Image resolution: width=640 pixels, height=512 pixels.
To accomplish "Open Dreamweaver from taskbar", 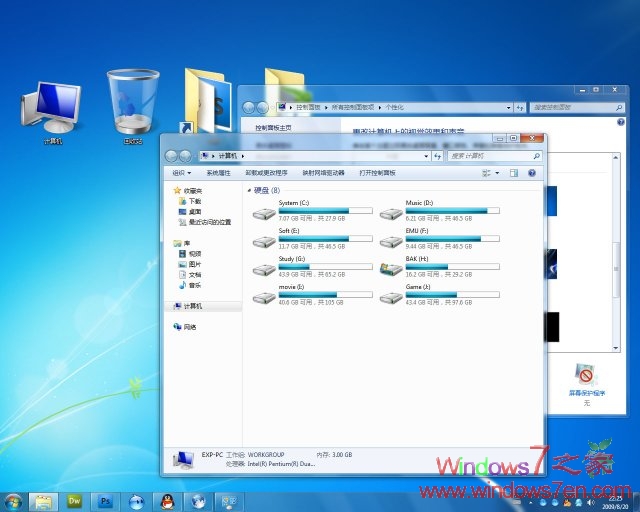I will click(x=74, y=502).
